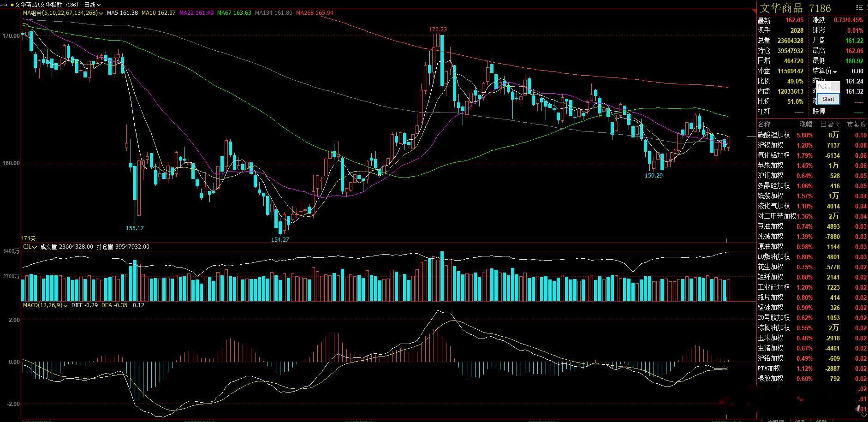This screenshot has width=868, height=422.
Task: Select the 沪铅加权 row
Action: [812, 358]
